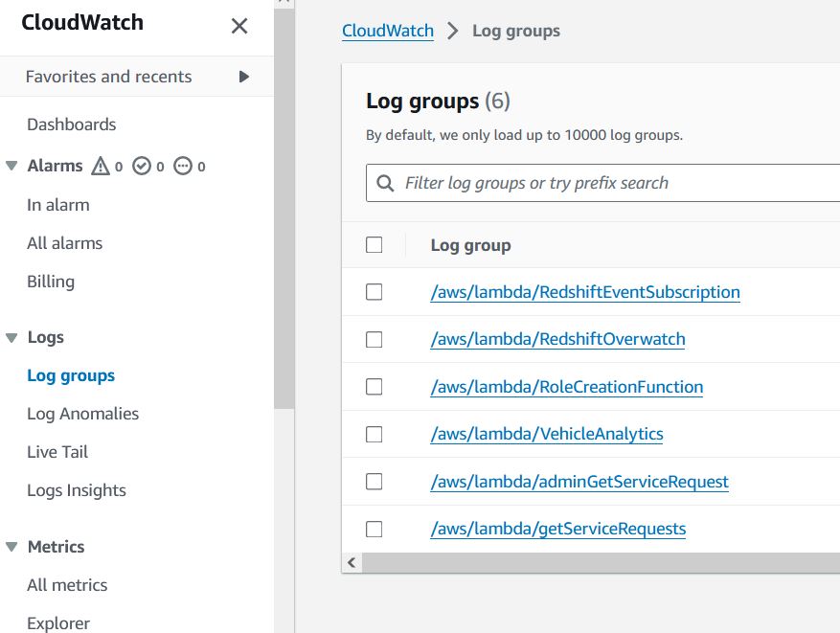The width and height of the screenshot is (840, 633).
Task: Open Logs Insights page
Action: (x=76, y=490)
